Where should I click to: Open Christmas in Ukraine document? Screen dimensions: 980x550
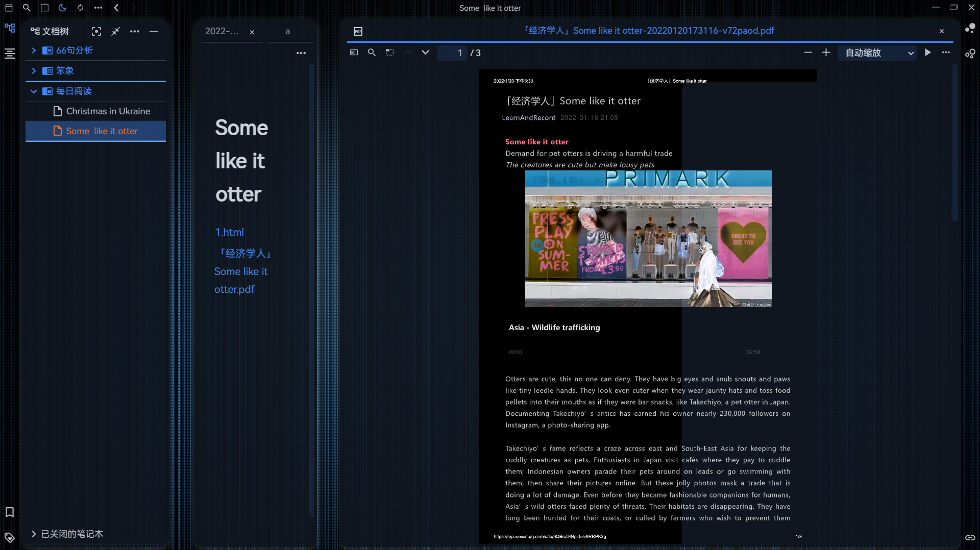(108, 111)
